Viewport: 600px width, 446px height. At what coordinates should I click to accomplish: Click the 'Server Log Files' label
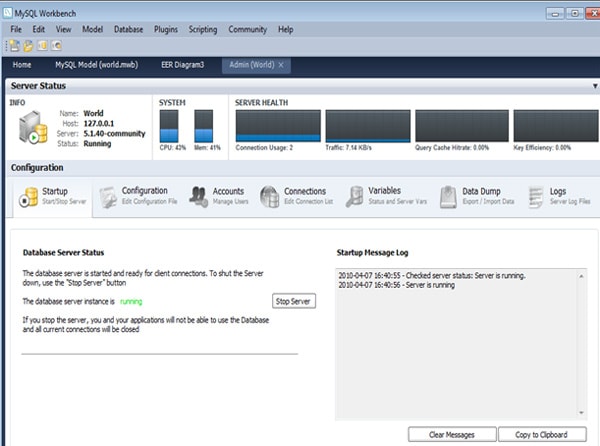click(x=570, y=202)
